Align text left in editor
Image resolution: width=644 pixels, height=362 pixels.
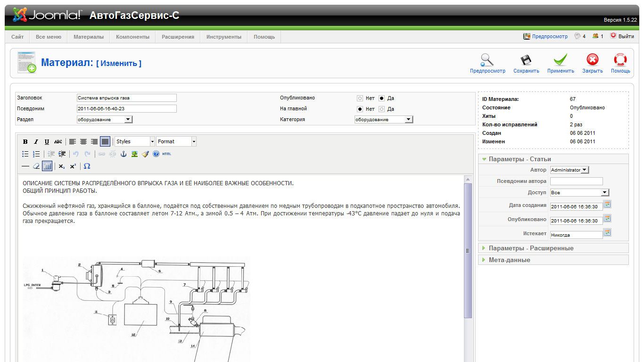73,141
